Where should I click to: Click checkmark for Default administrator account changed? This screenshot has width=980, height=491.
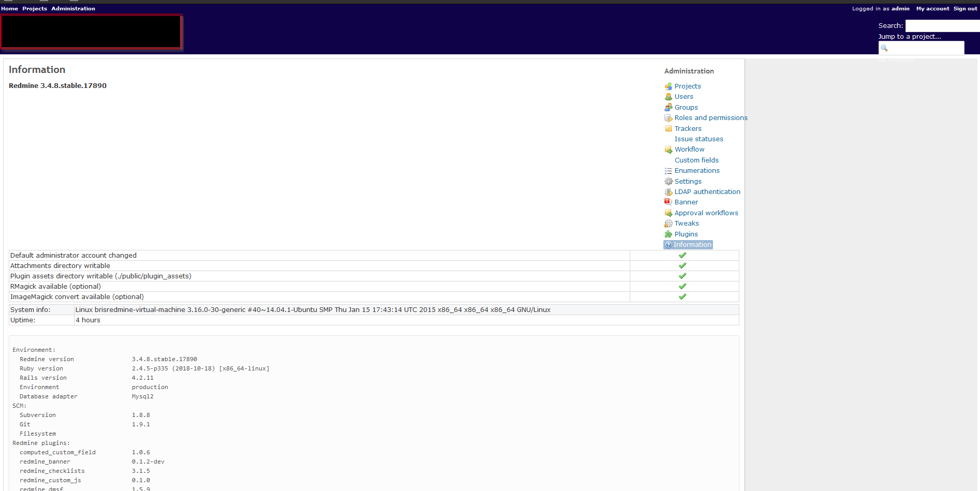(682, 255)
